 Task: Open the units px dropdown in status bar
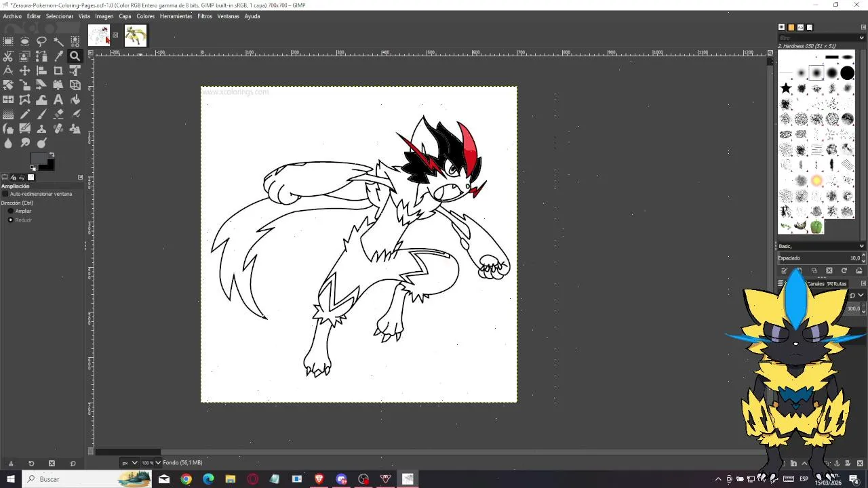tap(129, 463)
